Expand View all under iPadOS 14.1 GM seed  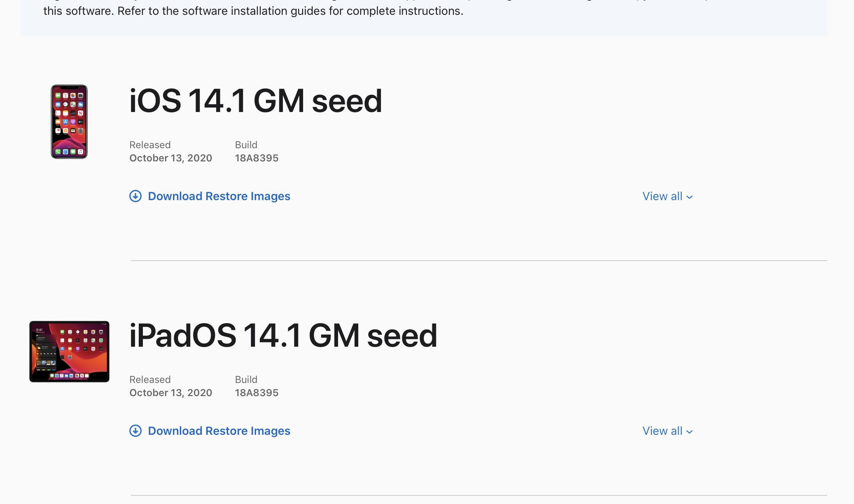[x=667, y=431]
